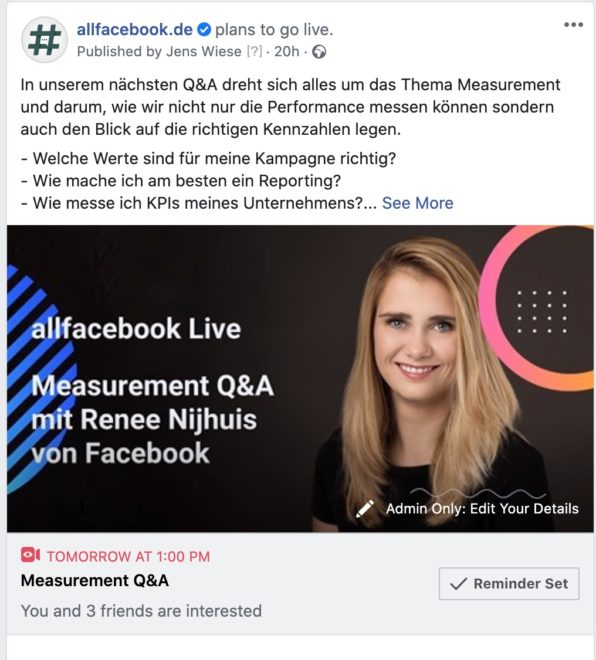Viewport: 596px width, 660px height.
Task: Toggle the Reminder Set button
Action: tap(509, 583)
